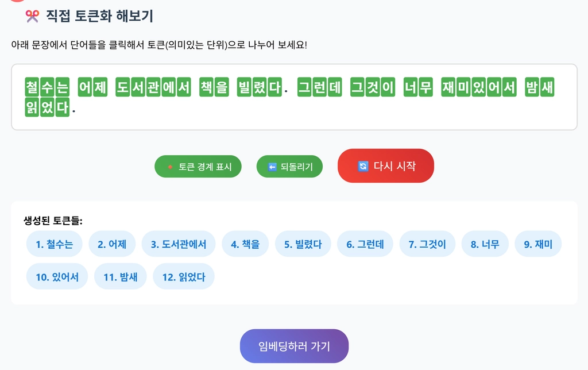Restart using the red 다시 시작 button
588x370 pixels.
[386, 166]
